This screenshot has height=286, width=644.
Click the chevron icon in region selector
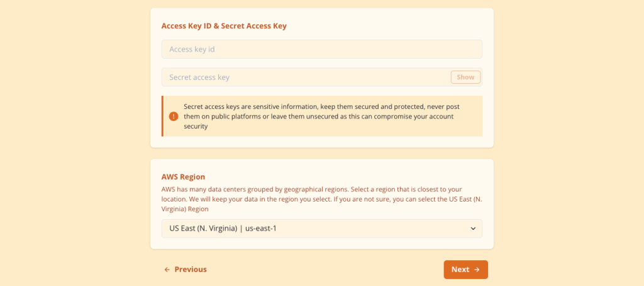click(x=473, y=229)
